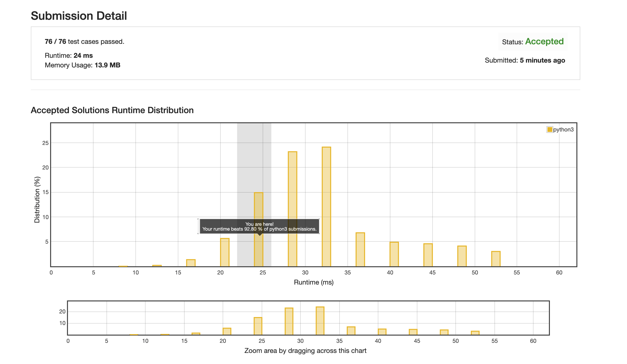Click the Accepted Solutions Runtime Distribution title
627x364 pixels.
click(112, 110)
